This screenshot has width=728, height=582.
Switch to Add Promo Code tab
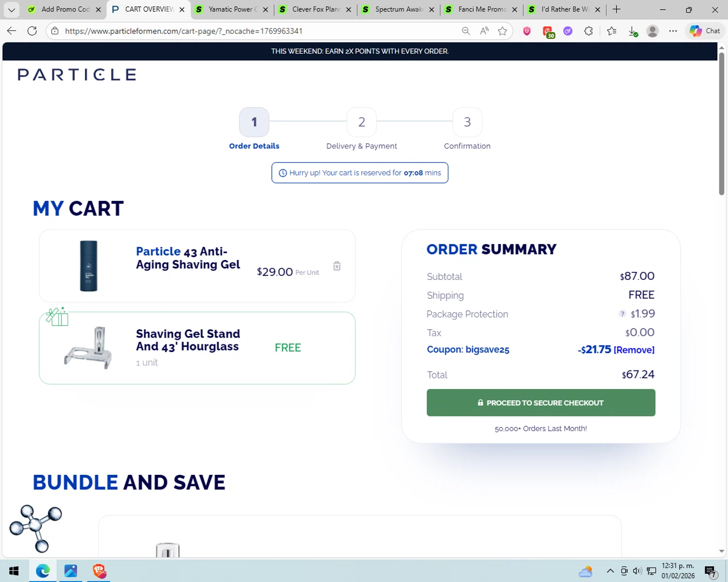pos(66,9)
